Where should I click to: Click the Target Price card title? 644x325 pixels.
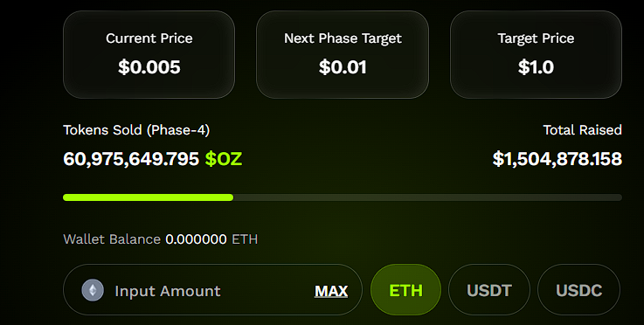536,38
